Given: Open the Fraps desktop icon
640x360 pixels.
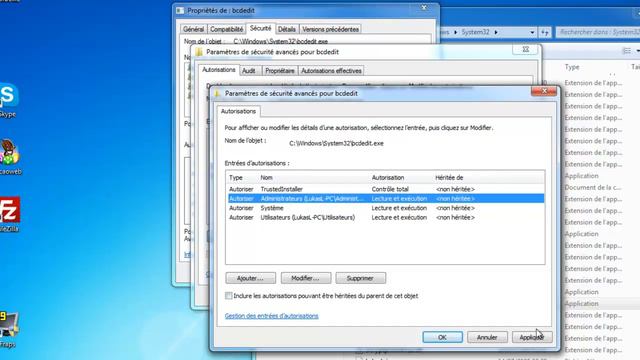Looking at the screenshot, I should tap(8, 329).
